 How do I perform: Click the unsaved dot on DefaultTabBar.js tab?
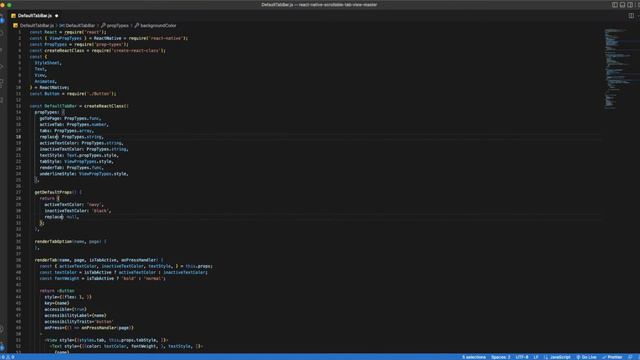tap(56, 16)
